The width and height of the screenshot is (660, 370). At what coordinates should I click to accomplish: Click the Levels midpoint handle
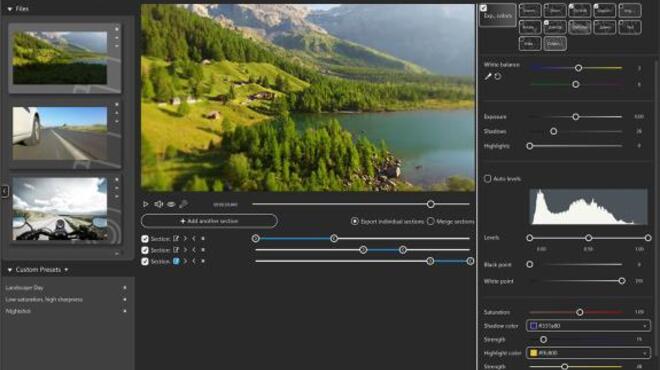(x=588, y=238)
